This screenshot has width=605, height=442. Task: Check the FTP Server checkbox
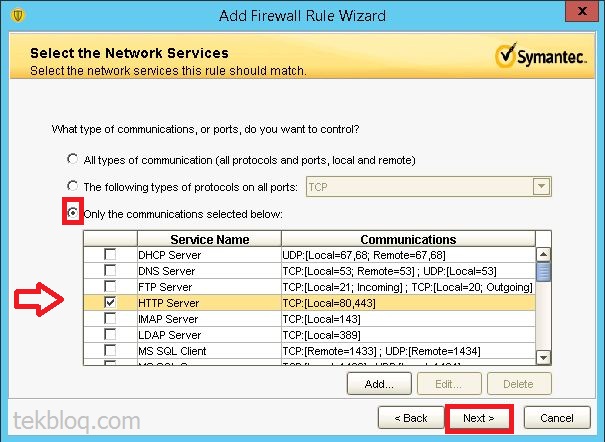pos(110,287)
